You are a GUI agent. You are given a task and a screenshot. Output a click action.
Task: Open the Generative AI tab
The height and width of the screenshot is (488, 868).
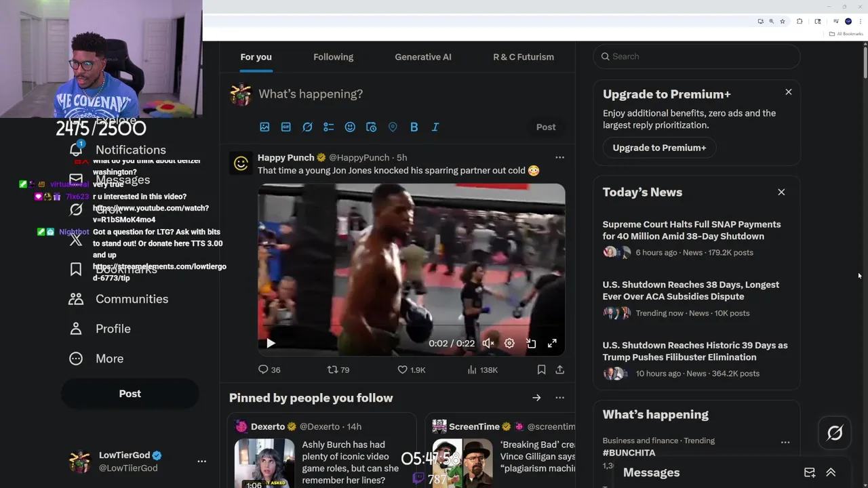423,57
